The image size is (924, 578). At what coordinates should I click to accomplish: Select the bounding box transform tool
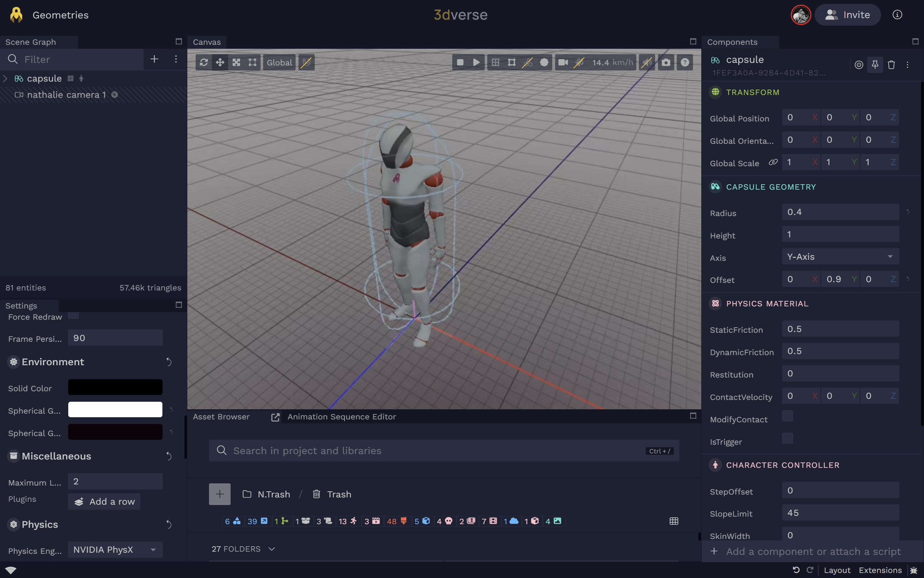click(x=252, y=62)
